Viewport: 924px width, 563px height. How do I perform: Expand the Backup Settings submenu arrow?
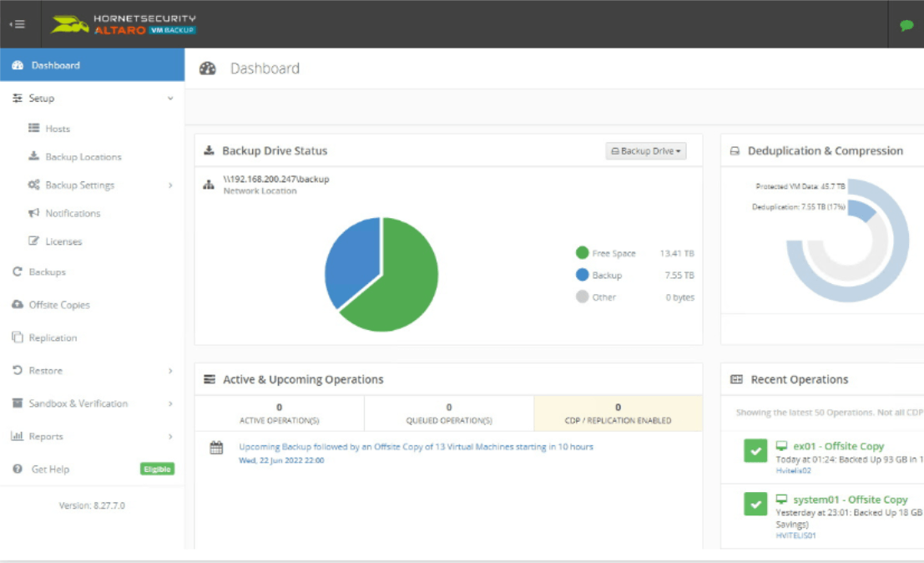170,185
